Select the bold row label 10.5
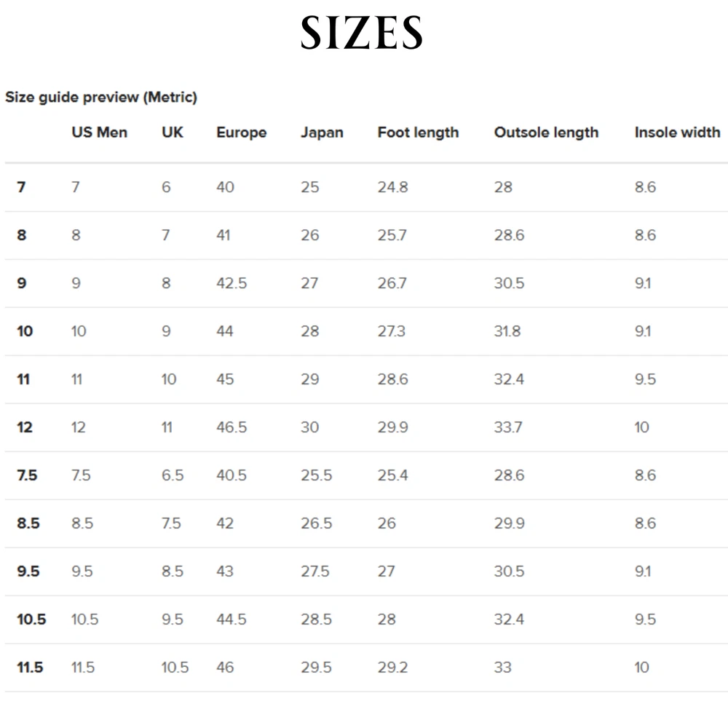The width and height of the screenshot is (728, 728). point(31,620)
